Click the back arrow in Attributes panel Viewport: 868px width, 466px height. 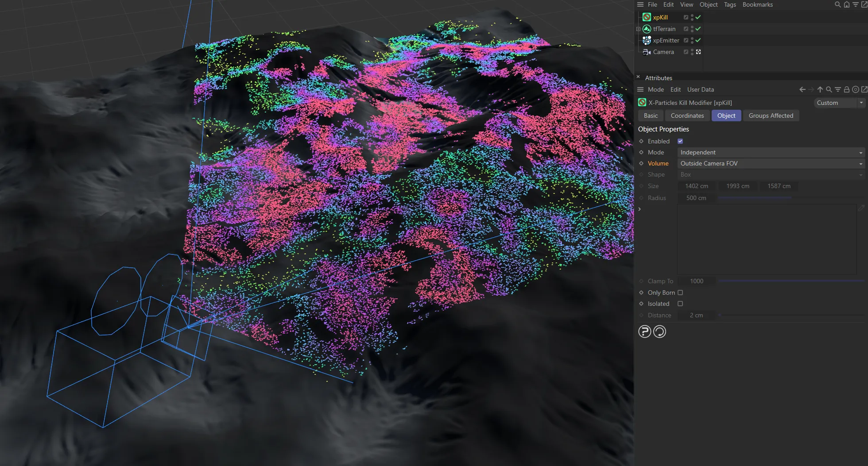(802, 89)
